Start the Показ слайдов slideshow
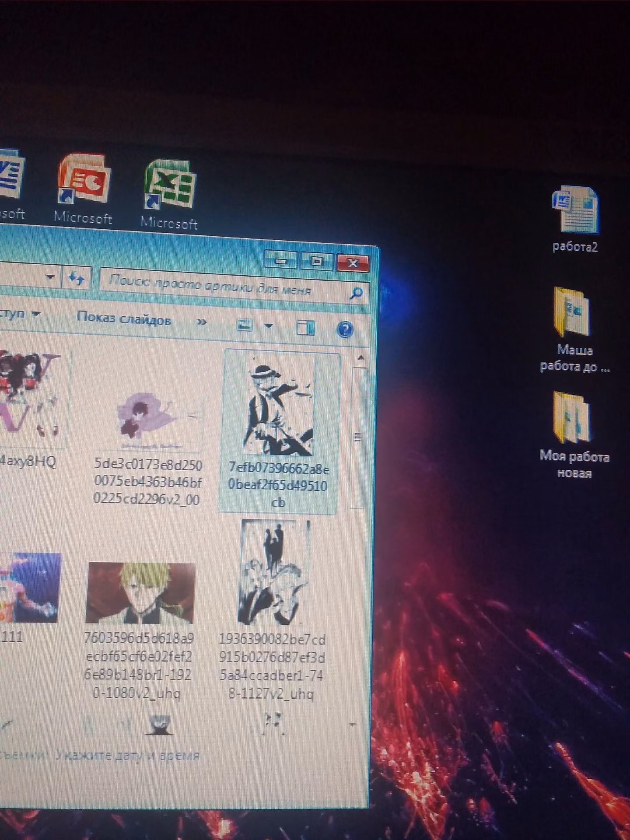 click(x=123, y=318)
